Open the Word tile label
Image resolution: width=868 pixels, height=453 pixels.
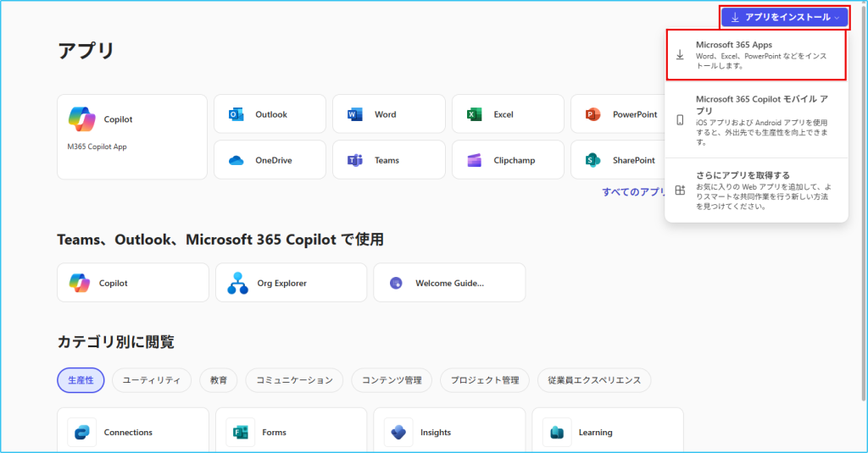click(x=386, y=114)
